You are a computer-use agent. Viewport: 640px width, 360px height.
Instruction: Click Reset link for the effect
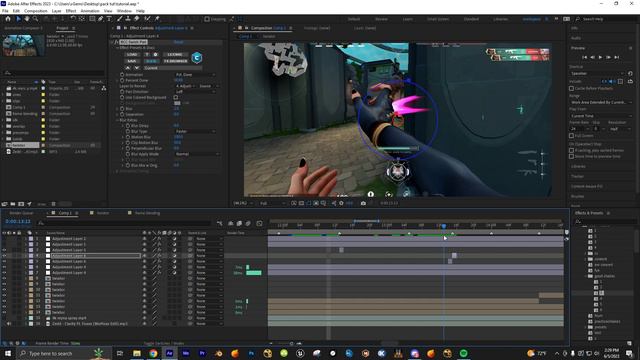click(179, 42)
